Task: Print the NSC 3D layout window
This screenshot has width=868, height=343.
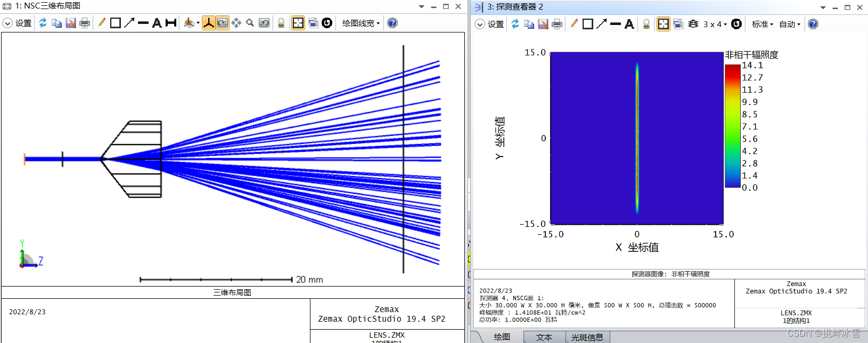Action: (85, 23)
